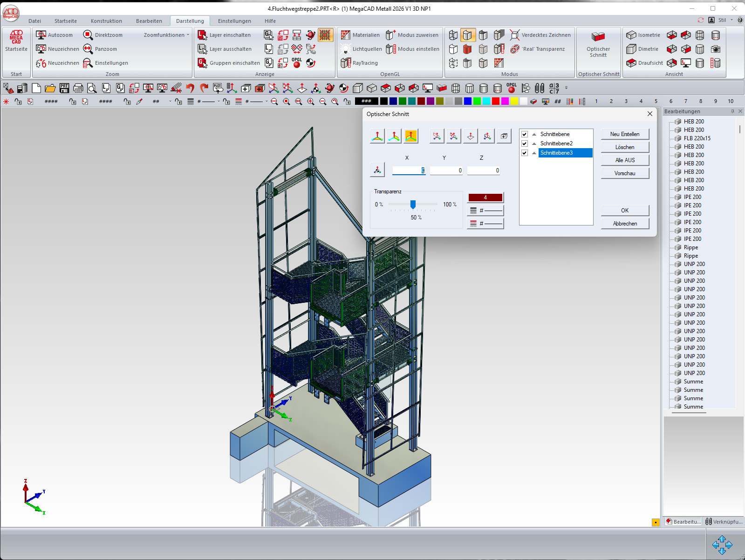Click the Draufsicht view icon
The height and width of the screenshot is (560, 745).
pyautogui.click(x=631, y=63)
